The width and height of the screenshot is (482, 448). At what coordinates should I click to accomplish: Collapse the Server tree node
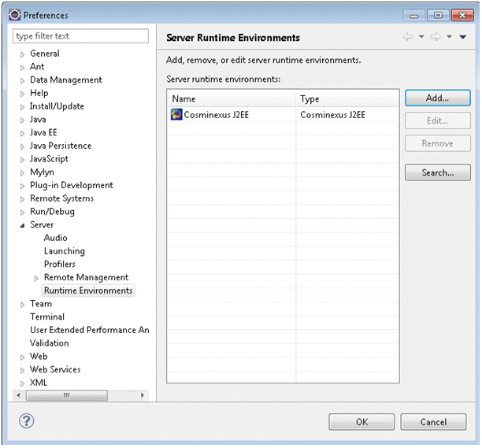(22, 225)
